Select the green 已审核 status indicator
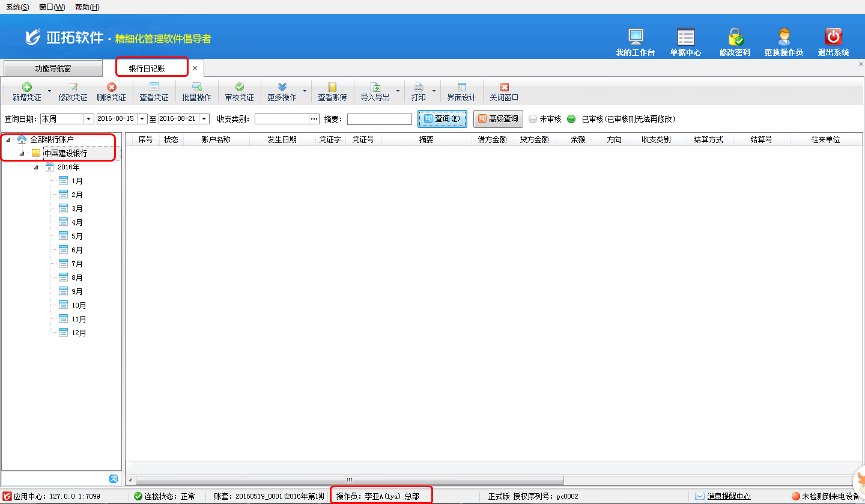 pos(571,119)
